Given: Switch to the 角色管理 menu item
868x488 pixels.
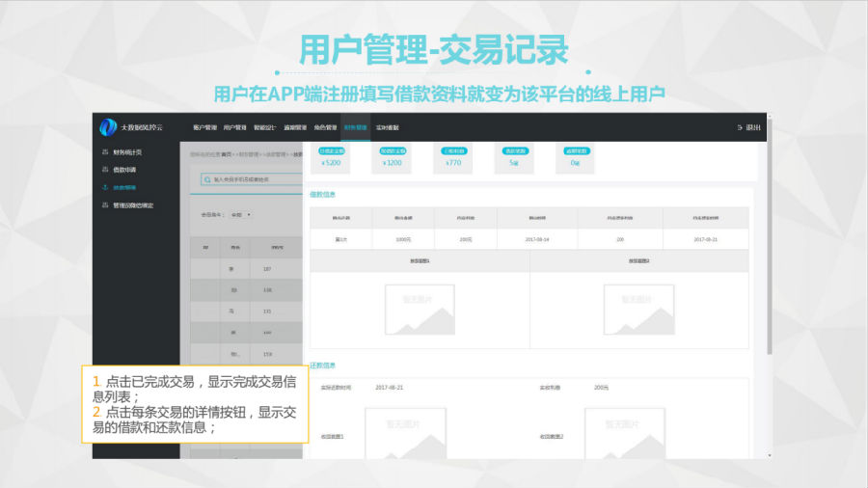Looking at the screenshot, I should pos(324,127).
